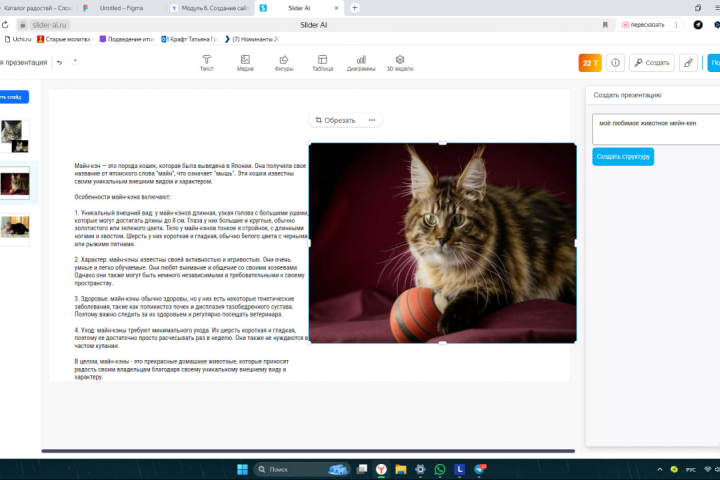Image resolution: width=720 pixels, height=480 pixels.
Task: Click the Создать структуру button
Action: (x=623, y=157)
